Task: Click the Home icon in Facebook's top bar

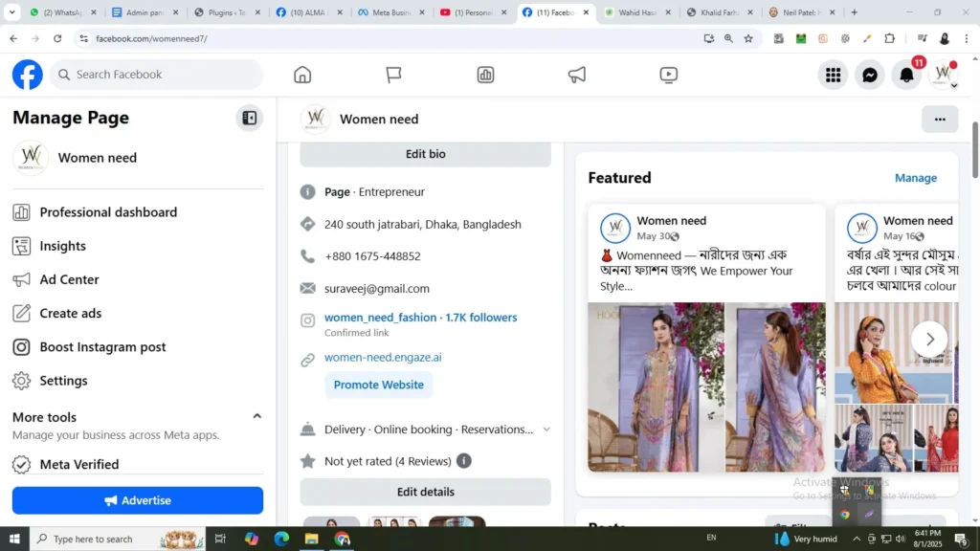Action: pos(301,74)
